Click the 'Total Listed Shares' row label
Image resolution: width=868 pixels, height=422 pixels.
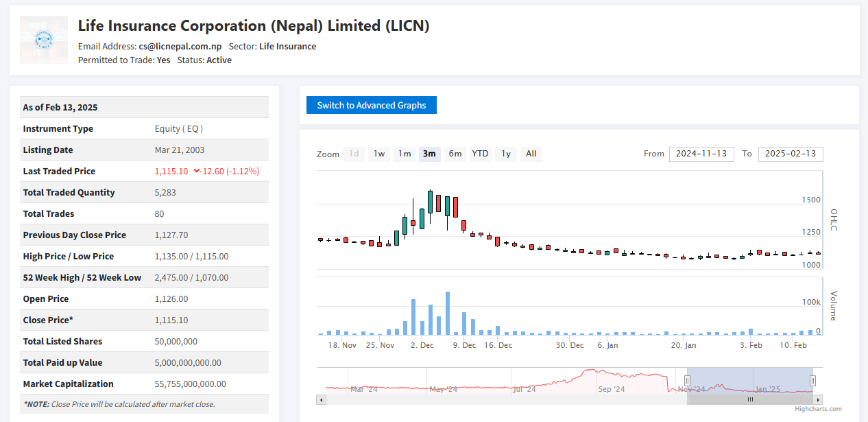(x=62, y=341)
